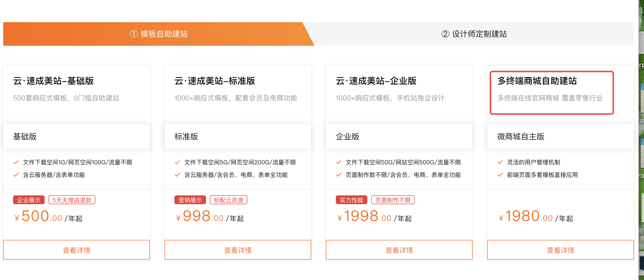Open 查看详情 for the 基础版 plan

(x=77, y=250)
